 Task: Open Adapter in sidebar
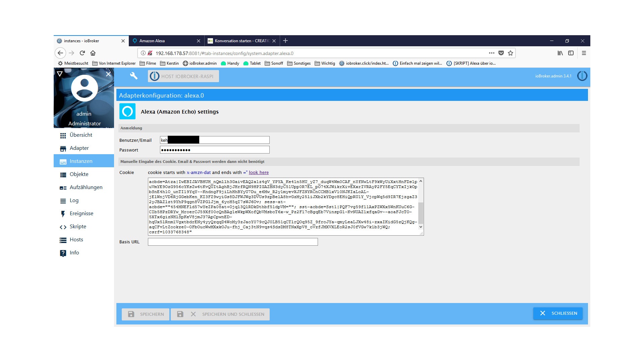pos(84,148)
